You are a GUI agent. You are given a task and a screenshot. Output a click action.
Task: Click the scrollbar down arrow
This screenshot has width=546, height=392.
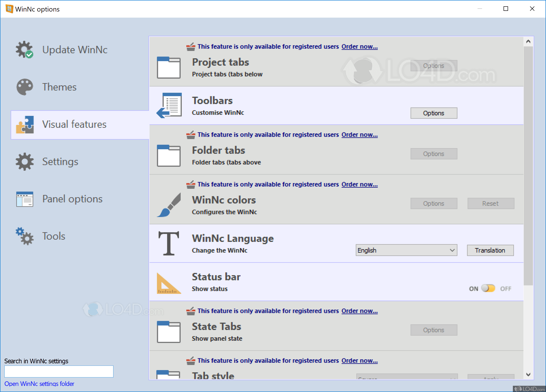point(528,374)
